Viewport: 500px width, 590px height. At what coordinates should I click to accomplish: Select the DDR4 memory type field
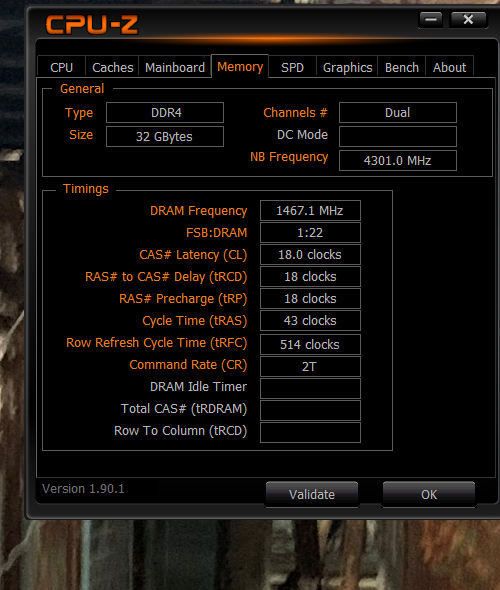(165, 113)
